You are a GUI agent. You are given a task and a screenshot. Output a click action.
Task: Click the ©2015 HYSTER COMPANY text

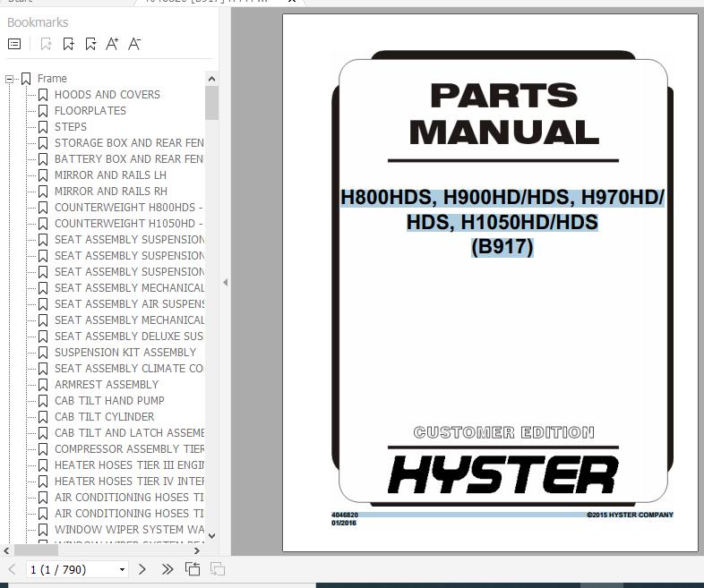point(630,515)
